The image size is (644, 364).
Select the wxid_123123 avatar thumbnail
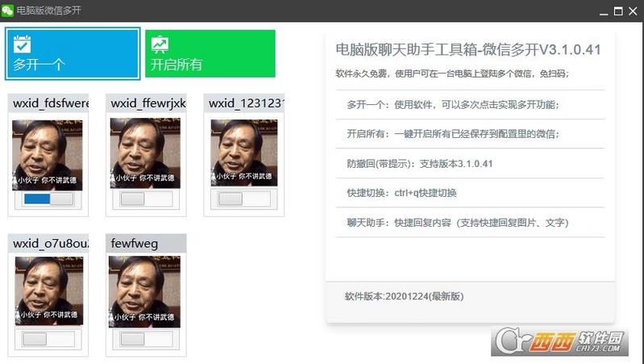point(244,153)
